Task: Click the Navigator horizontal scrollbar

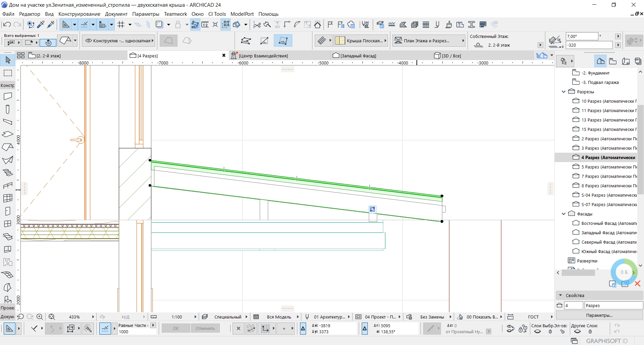Action: pyautogui.click(x=578, y=273)
